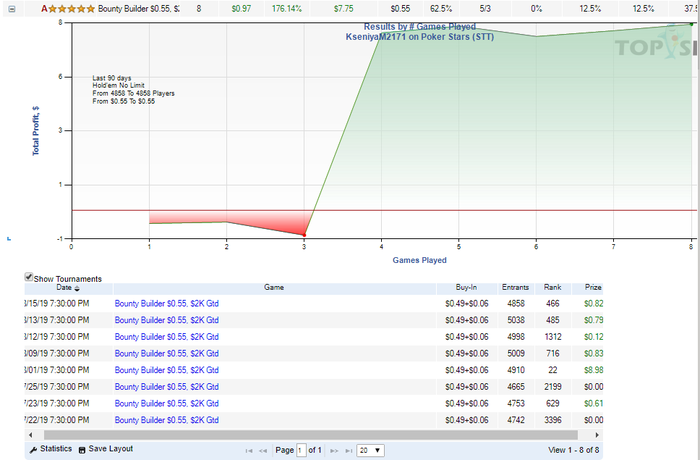The height and width of the screenshot is (460, 700).
Task: Click the 176.14% value in top row
Action: (287, 9)
